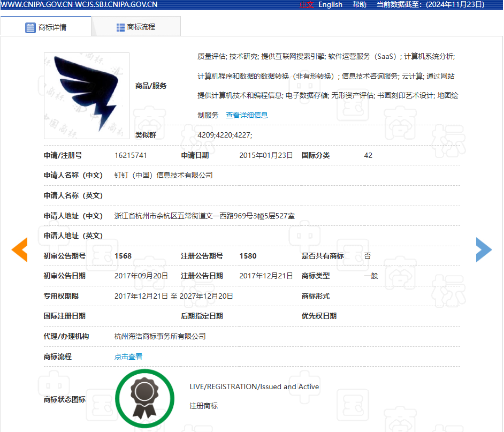Click the WWW.CNIPA.GOV.CN header text
The width and height of the screenshot is (504, 432).
click(x=36, y=4)
